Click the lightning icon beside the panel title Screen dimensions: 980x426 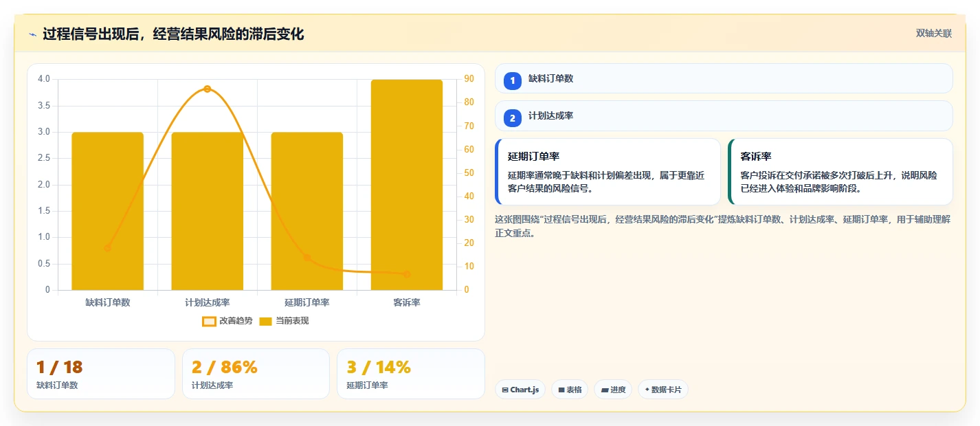[33, 34]
